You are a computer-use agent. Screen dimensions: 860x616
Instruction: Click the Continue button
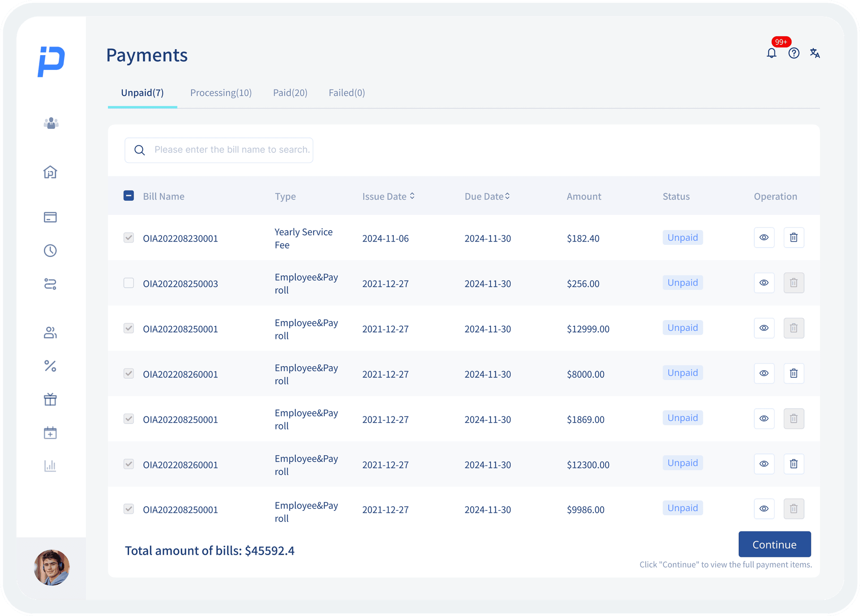[774, 544]
